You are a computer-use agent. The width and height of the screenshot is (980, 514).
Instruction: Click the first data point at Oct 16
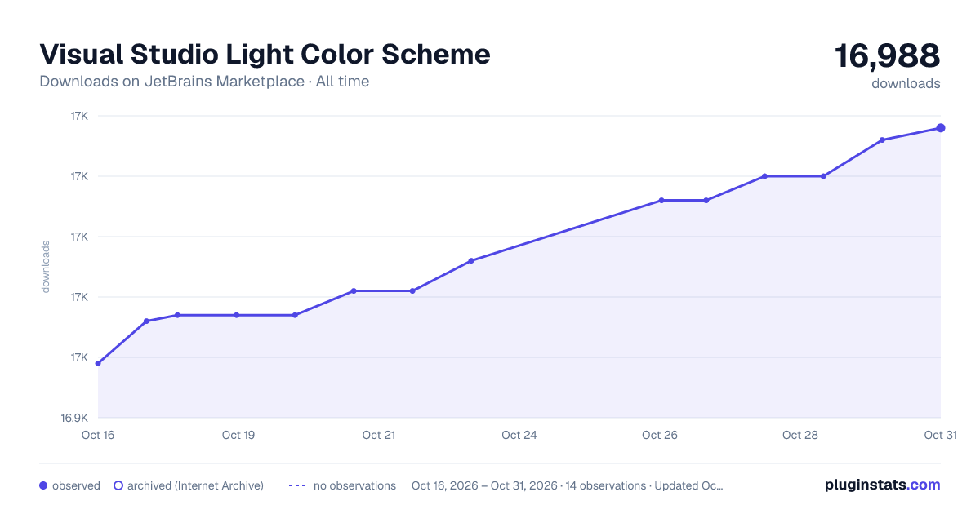(x=98, y=363)
